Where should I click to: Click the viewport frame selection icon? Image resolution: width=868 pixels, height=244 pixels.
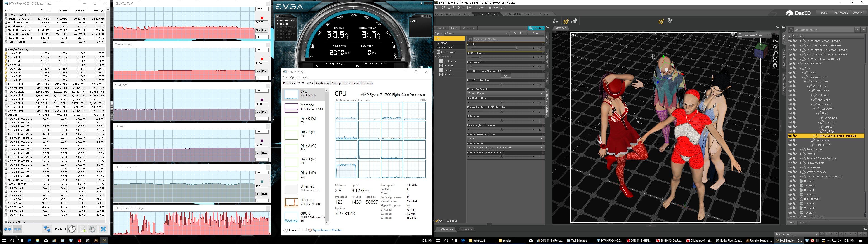point(775,60)
